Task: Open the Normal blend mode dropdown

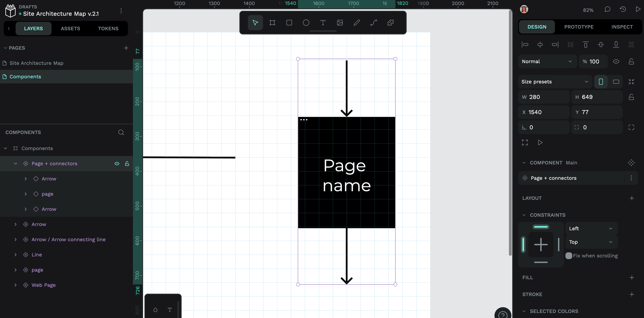Action: [547, 61]
